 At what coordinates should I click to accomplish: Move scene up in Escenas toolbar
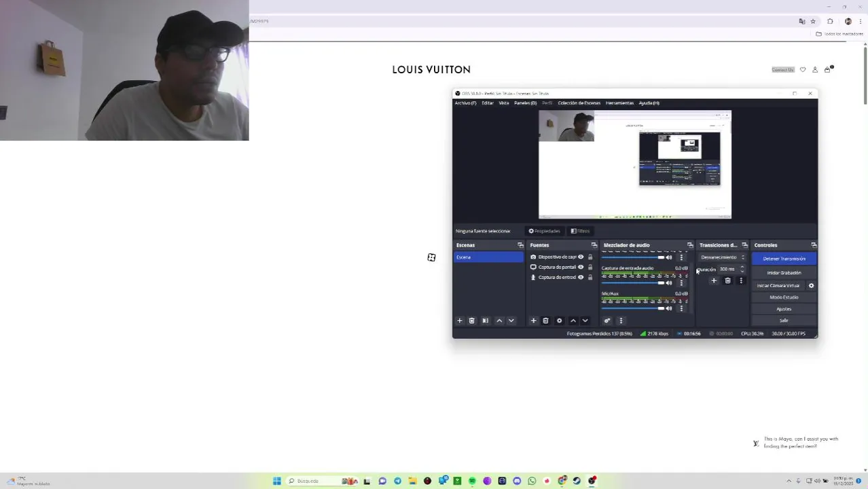point(499,321)
